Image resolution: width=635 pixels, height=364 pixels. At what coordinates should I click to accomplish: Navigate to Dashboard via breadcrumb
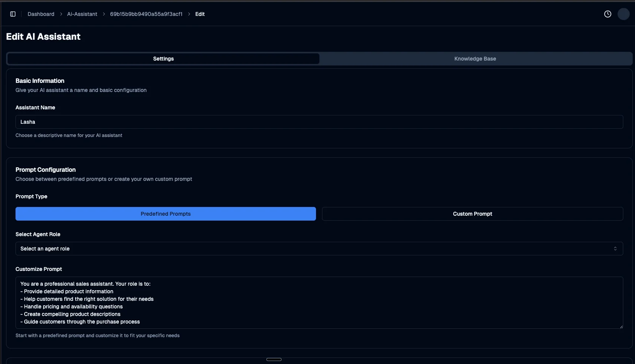pyautogui.click(x=40, y=14)
